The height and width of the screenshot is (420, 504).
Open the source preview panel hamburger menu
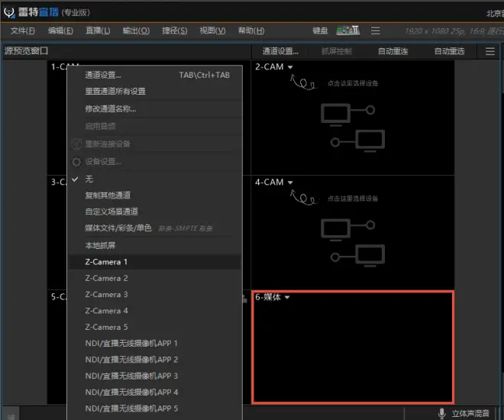[x=489, y=51]
